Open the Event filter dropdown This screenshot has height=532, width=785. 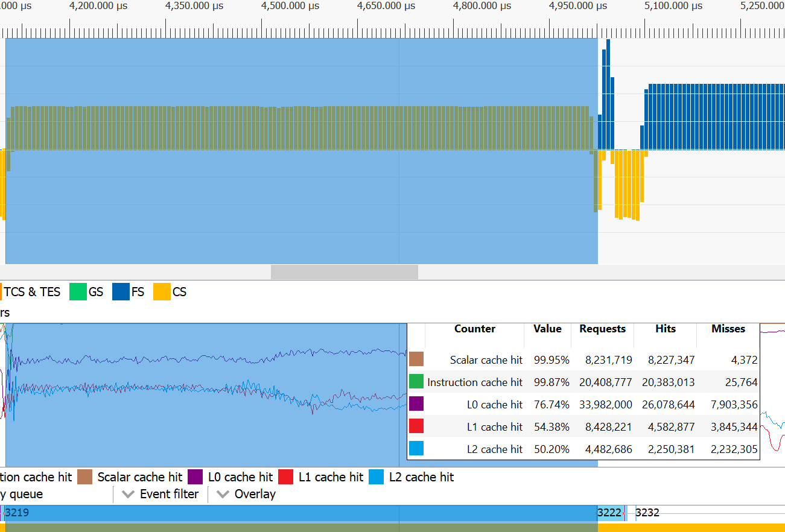pos(160,494)
